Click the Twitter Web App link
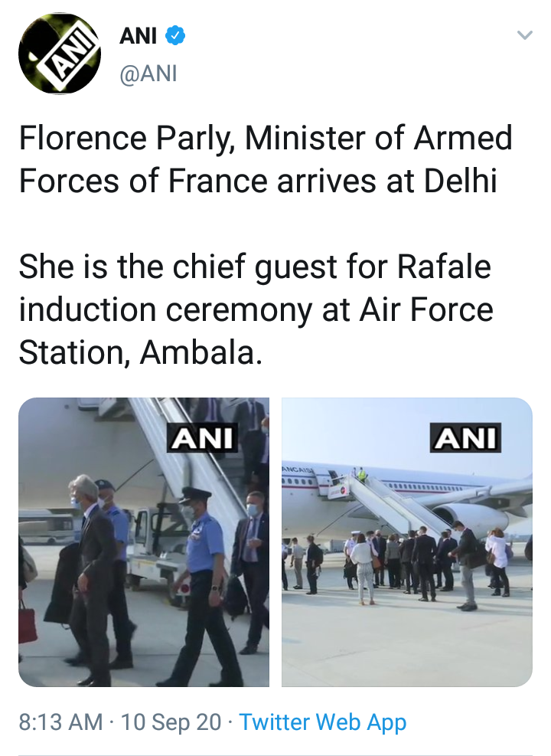The image size is (551, 756). (x=322, y=722)
